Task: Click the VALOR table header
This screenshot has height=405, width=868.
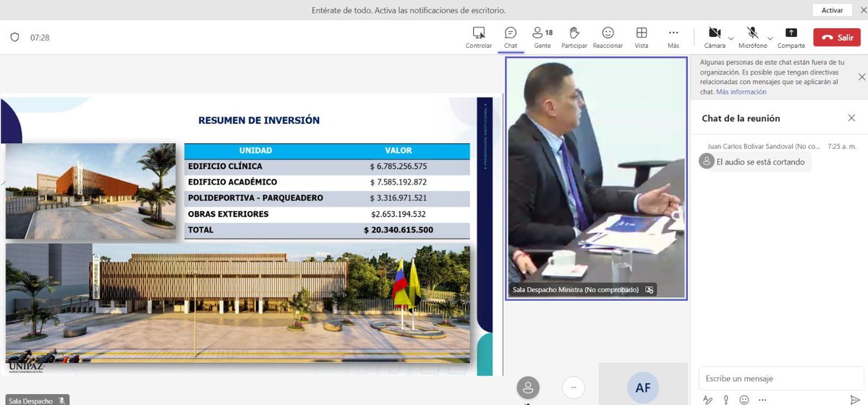Action: click(399, 150)
